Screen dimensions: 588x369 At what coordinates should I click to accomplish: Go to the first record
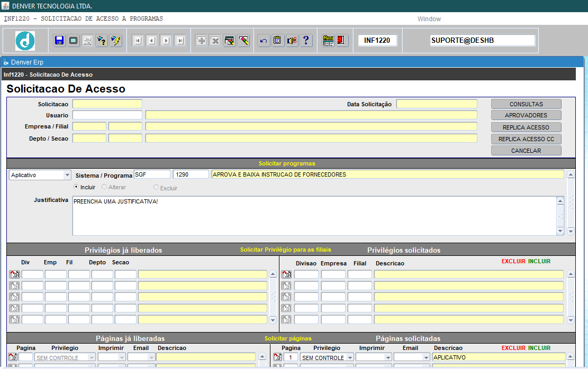[138, 41]
